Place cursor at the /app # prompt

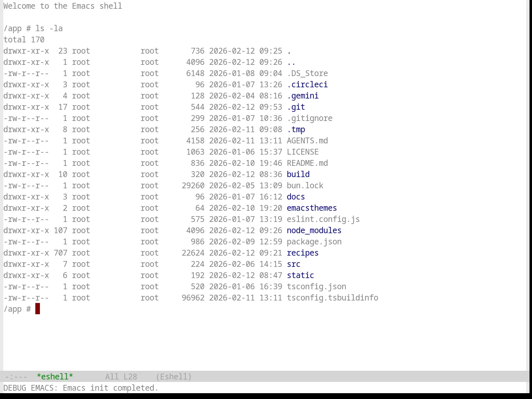pyautogui.click(x=37, y=309)
